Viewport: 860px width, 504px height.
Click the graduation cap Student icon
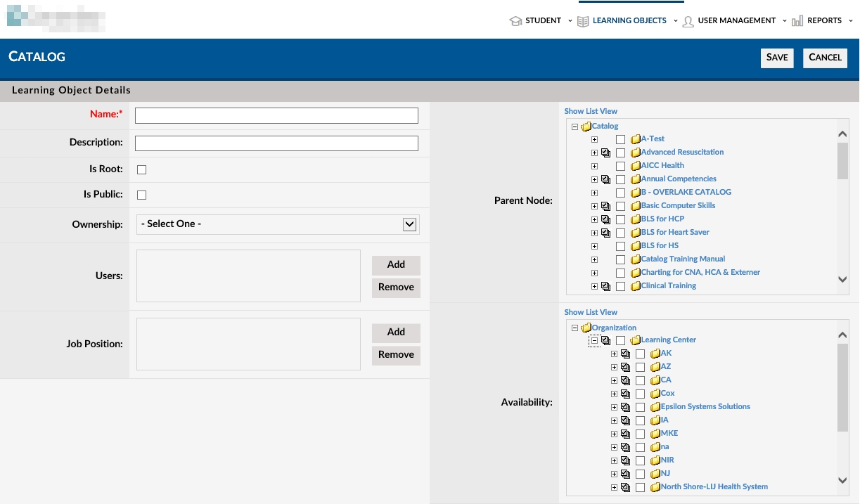coord(515,21)
